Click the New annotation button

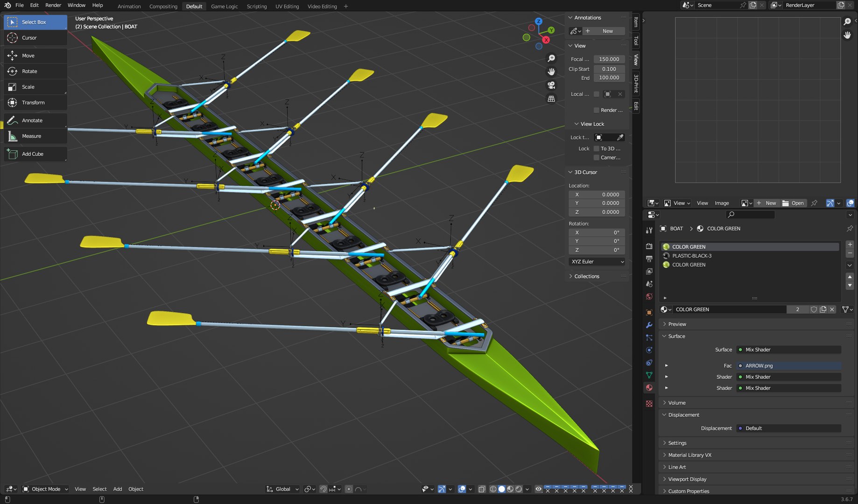pyautogui.click(x=604, y=31)
